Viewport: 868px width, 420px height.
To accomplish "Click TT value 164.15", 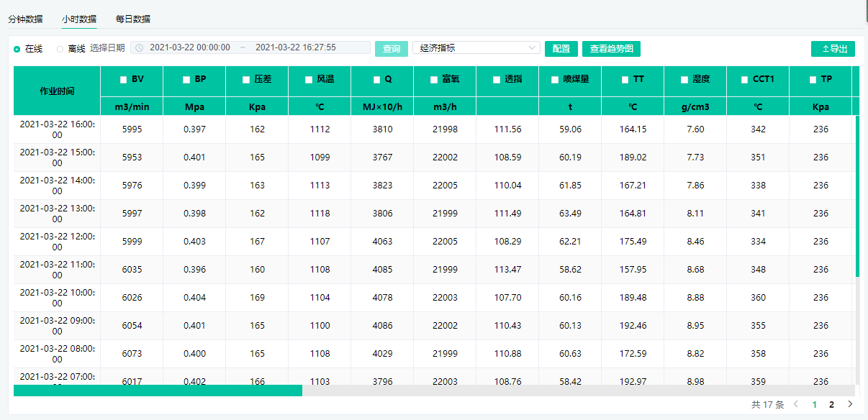I will click(x=633, y=129).
